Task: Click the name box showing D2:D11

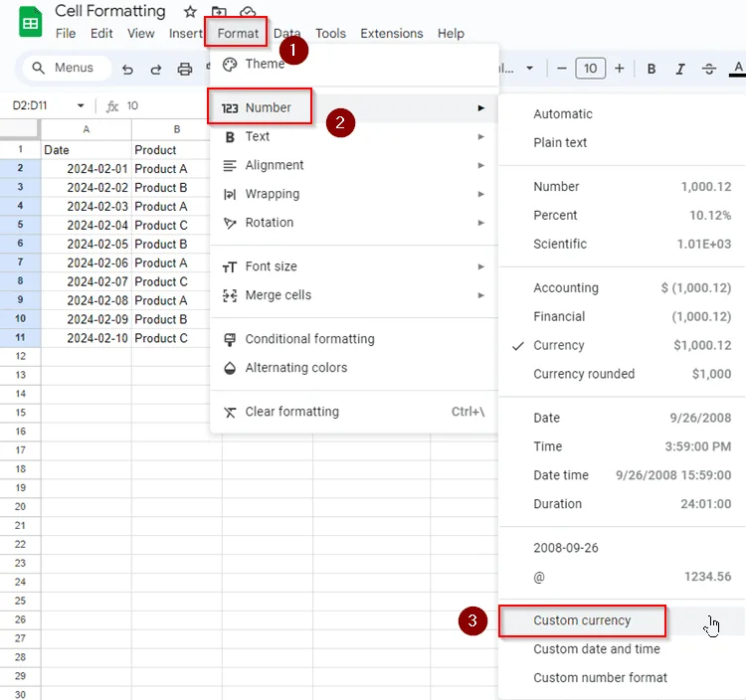Action: (30, 105)
